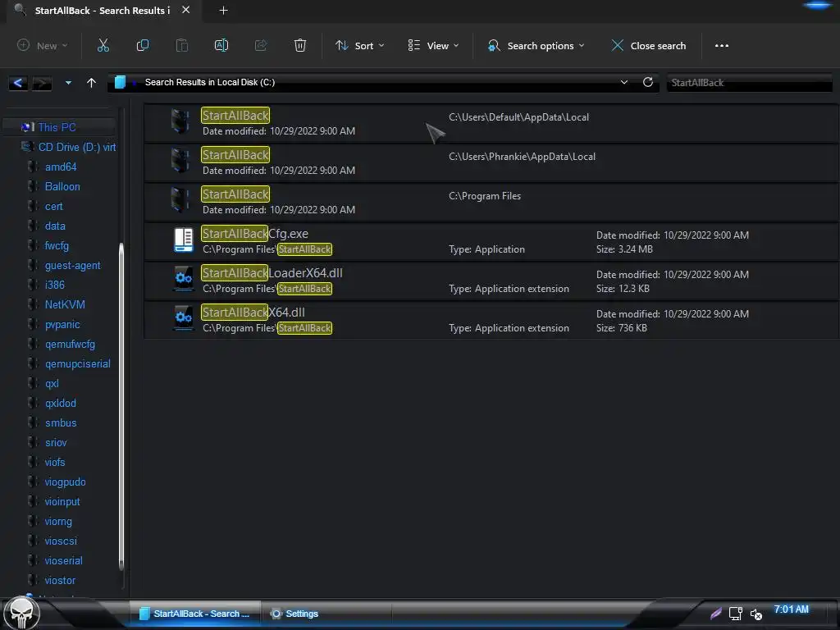The image size is (840, 630).
Task: Select the vioserial folder
Action: pos(63,561)
